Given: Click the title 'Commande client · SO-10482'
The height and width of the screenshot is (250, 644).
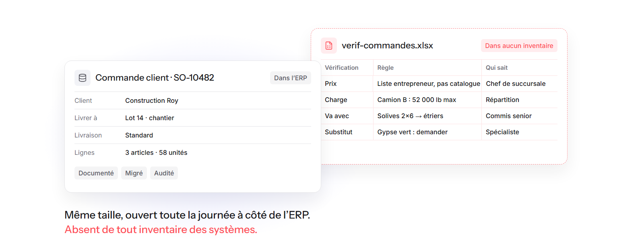Looking at the screenshot, I should pyautogui.click(x=155, y=77).
